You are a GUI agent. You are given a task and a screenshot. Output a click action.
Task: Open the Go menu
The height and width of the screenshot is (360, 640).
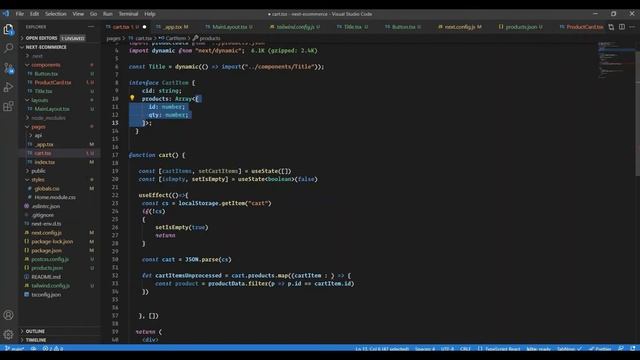pos(93,14)
